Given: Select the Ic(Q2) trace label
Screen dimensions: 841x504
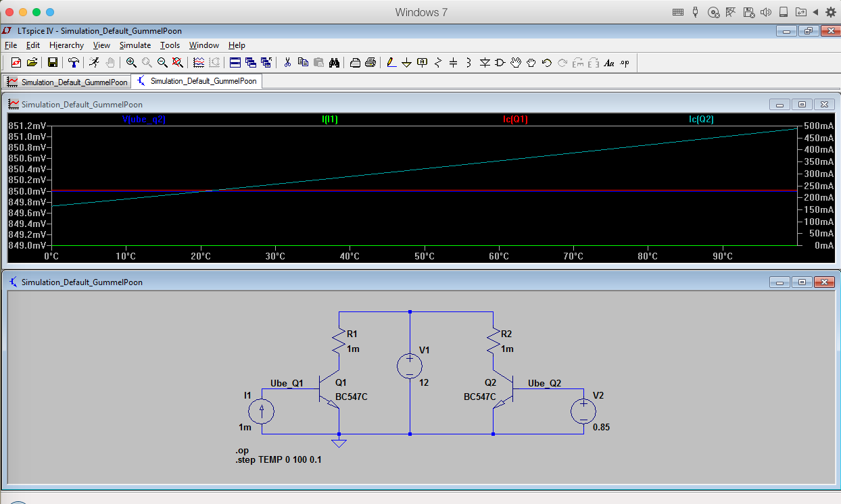Looking at the screenshot, I should 701,120.
